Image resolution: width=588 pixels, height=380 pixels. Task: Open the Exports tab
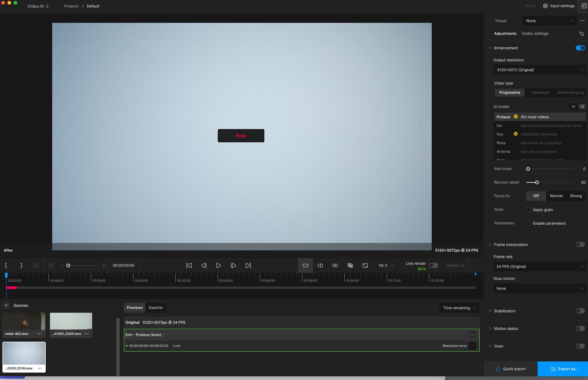(x=156, y=308)
